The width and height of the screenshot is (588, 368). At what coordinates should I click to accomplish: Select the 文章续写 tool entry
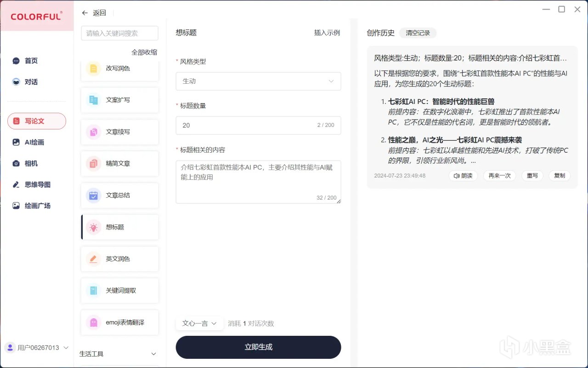[x=120, y=132]
